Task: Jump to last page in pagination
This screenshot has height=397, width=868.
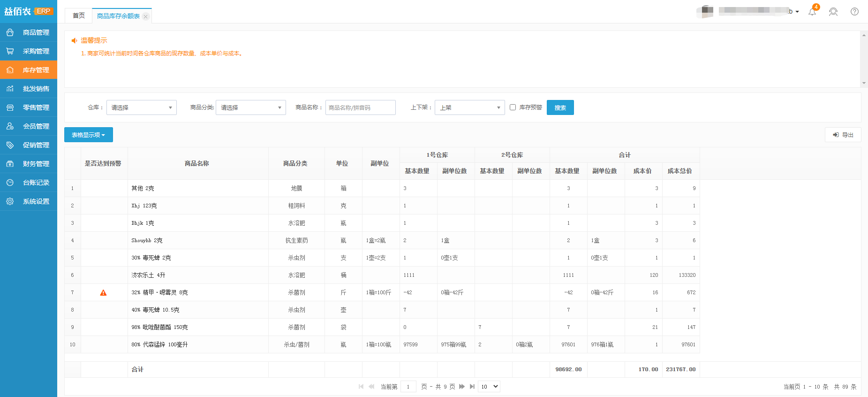Action: tap(472, 387)
